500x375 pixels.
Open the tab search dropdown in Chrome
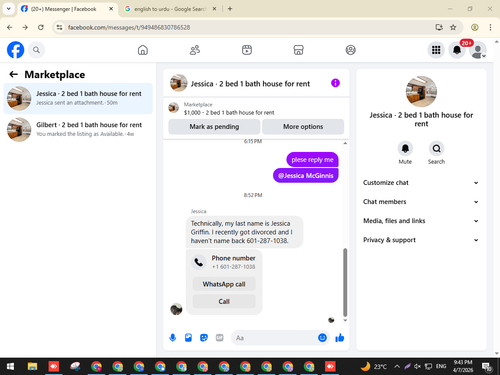click(8, 9)
